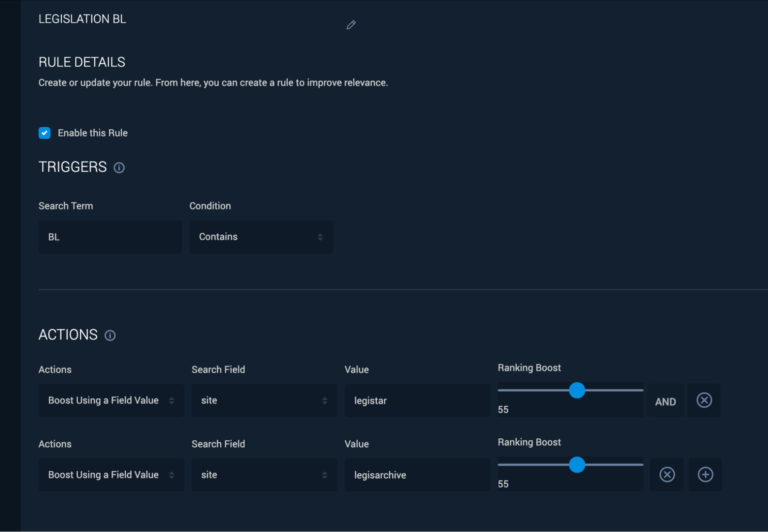
Task: Open site Search Field dropdown for legistar
Action: (x=264, y=401)
